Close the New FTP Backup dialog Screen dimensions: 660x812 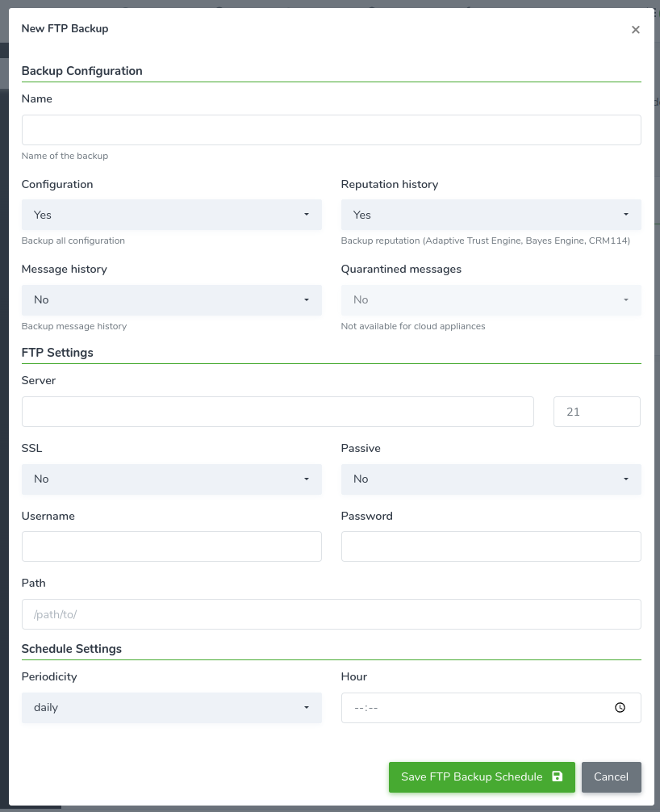636,30
